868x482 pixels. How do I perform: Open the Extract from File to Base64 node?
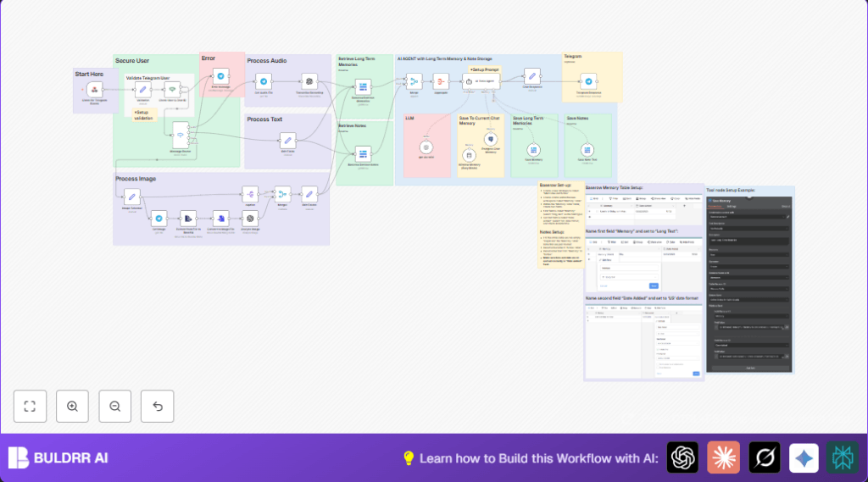coord(188,219)
